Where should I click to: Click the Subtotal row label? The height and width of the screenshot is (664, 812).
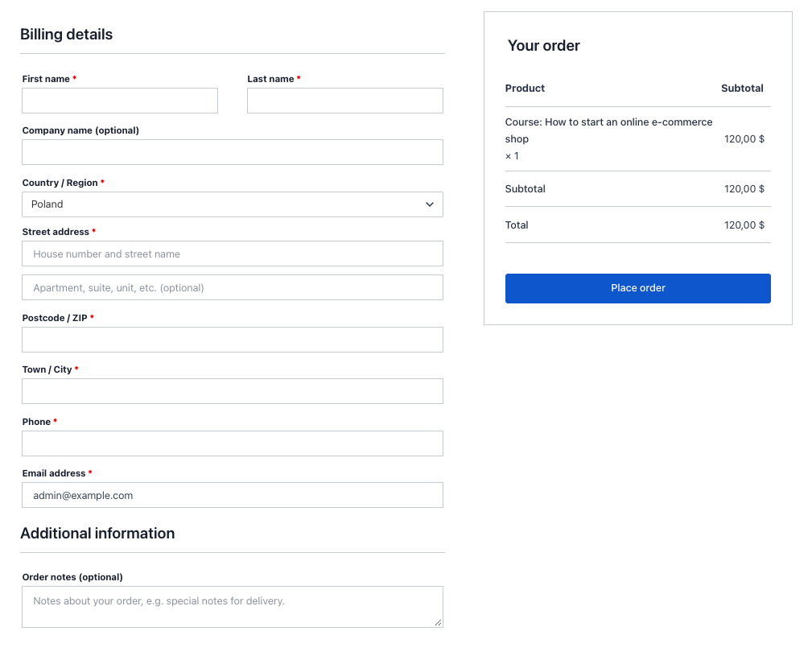[526, 188]
